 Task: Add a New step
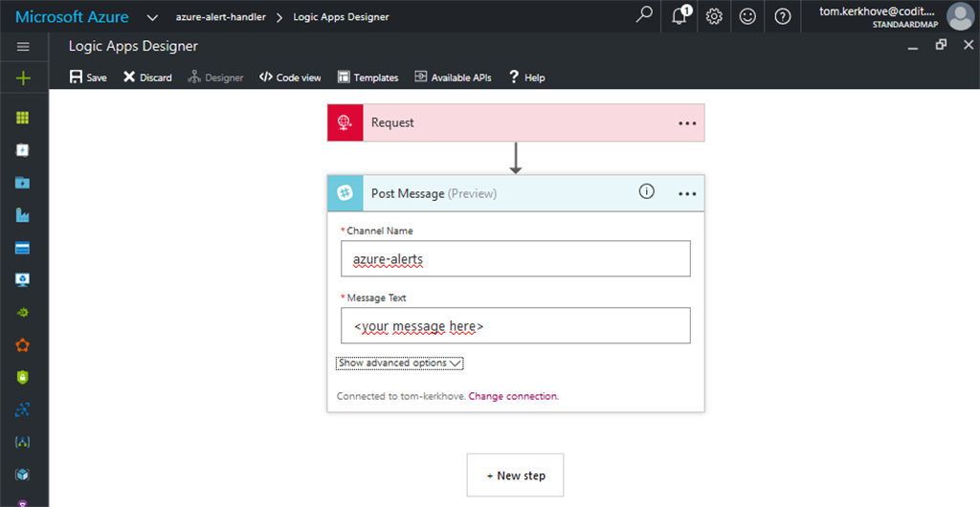click(x=515, y=475)
